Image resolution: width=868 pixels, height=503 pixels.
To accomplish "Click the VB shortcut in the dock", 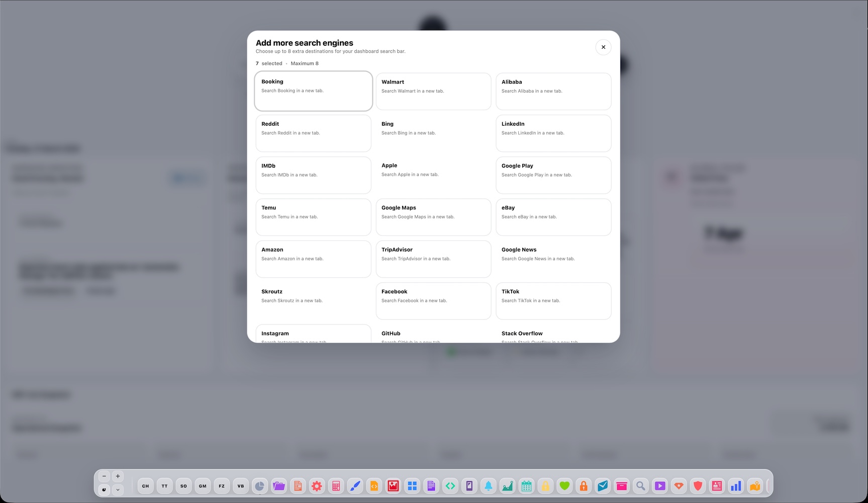I will point(241,486).
